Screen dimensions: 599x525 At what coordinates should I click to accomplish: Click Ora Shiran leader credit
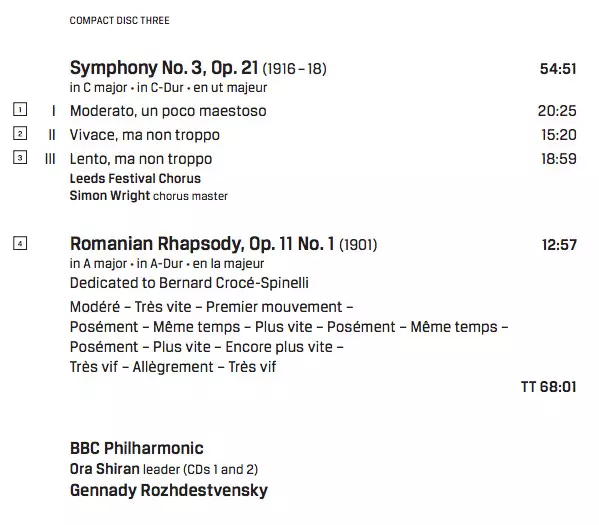tap(164, 469)
